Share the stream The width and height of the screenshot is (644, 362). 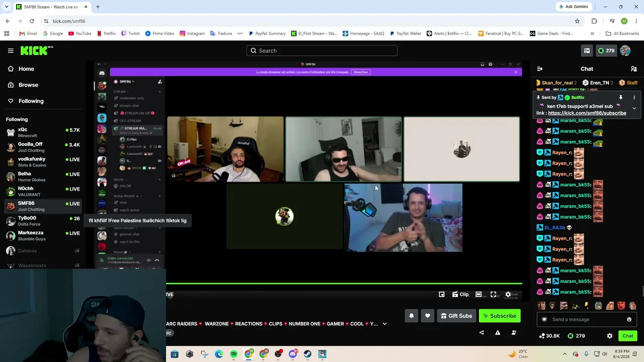click(481, 332)
